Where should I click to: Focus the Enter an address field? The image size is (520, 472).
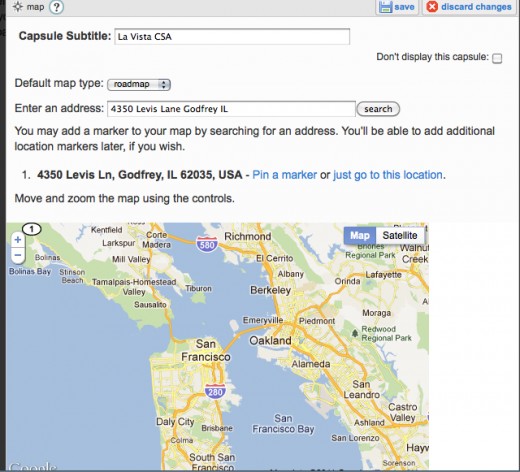coord(231,109)
